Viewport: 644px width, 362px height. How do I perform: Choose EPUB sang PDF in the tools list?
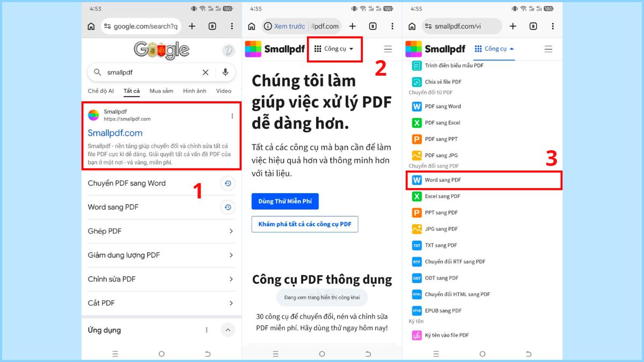coord(437,311)
